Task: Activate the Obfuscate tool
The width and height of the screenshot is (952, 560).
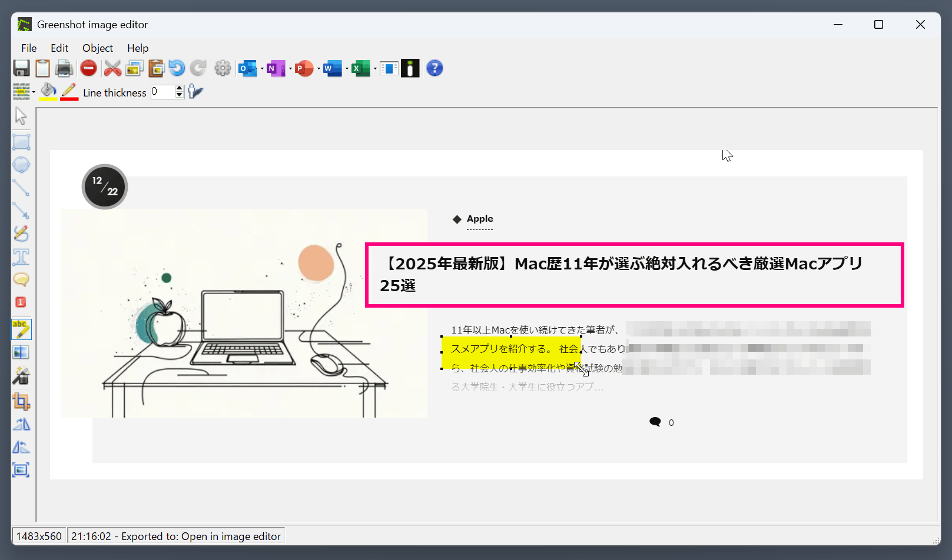Action: pyautogui.click(x=22, y=352)
